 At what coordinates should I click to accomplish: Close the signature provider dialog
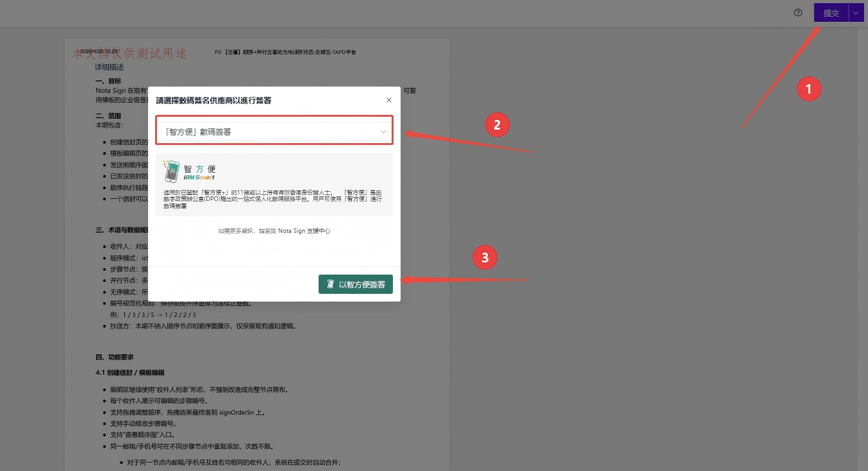[388, 100]
